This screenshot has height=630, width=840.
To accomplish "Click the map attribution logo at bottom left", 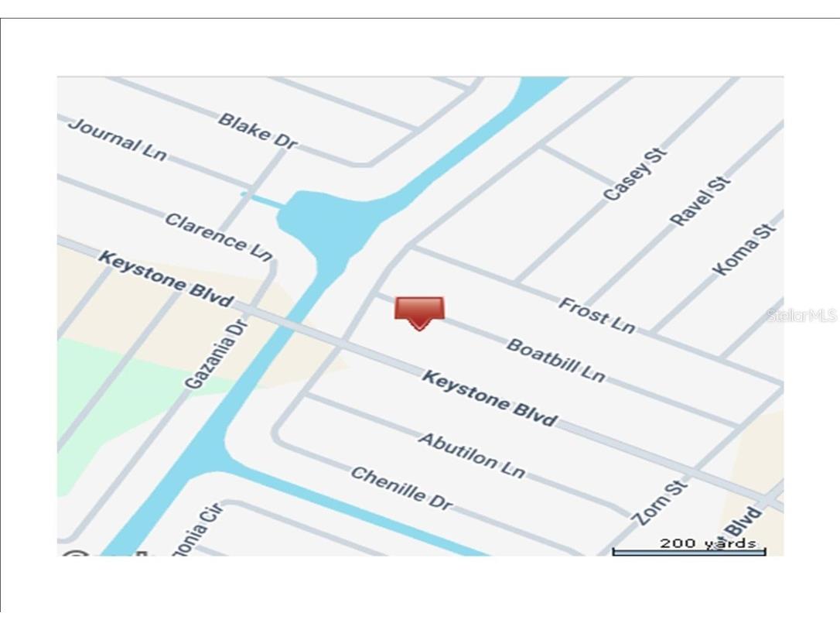I will click(x=75, y=553).
